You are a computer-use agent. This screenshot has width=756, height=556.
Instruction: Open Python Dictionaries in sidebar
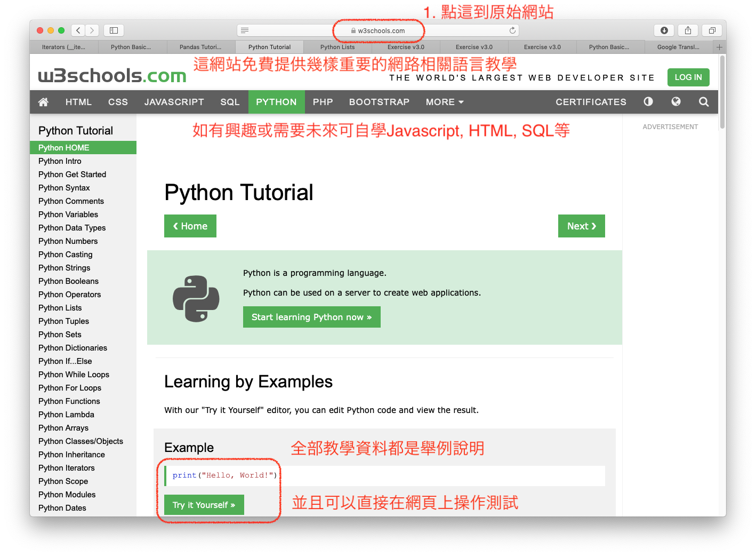pos(73,348)
